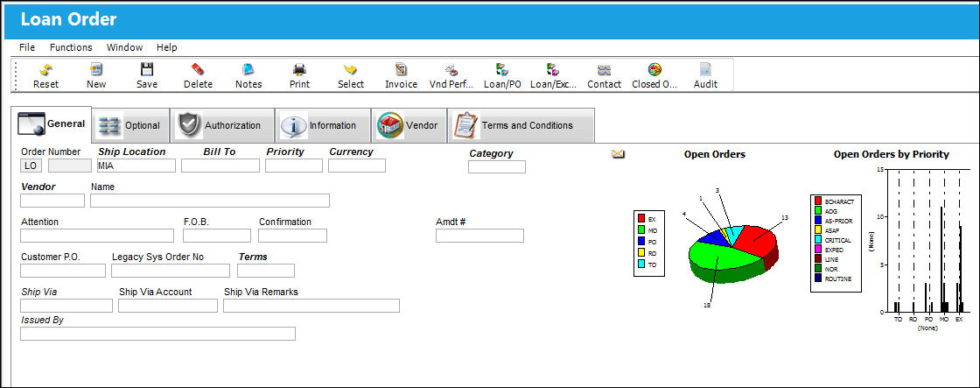This screenshot has width=980, height=388.
Task: Switch to the Terms and Conditions tab
Action: pyautogui.click(x=522, y=125)
